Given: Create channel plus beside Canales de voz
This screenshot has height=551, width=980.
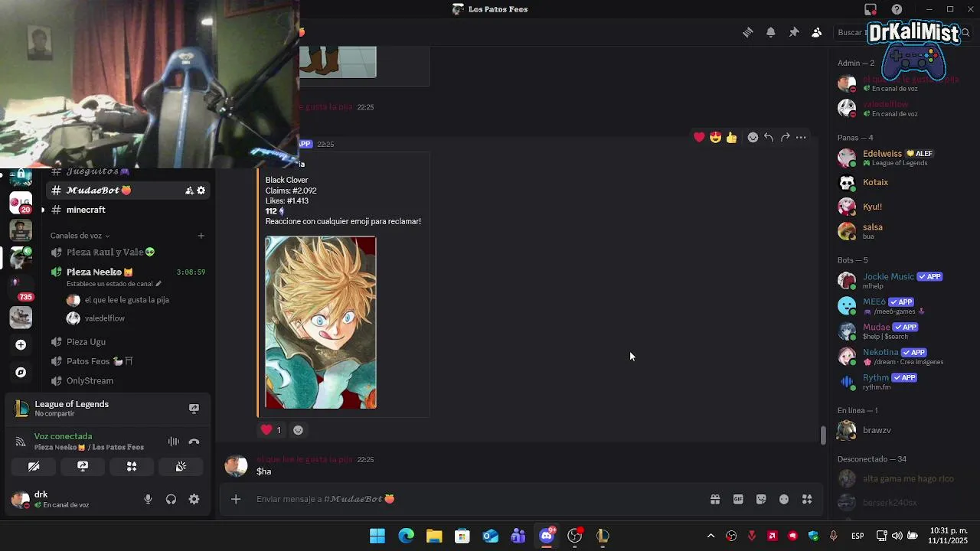Looking at the screenshot, I should [201, 236].
